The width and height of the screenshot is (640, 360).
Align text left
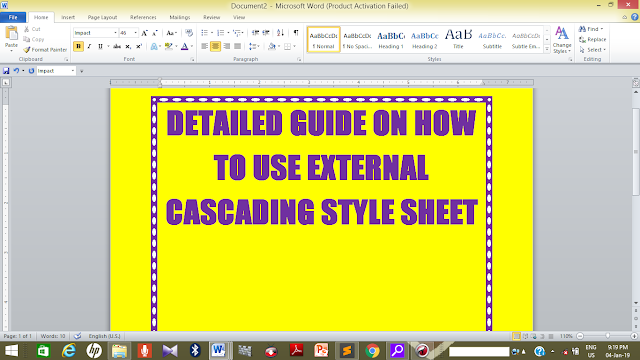tap(204, 46)
